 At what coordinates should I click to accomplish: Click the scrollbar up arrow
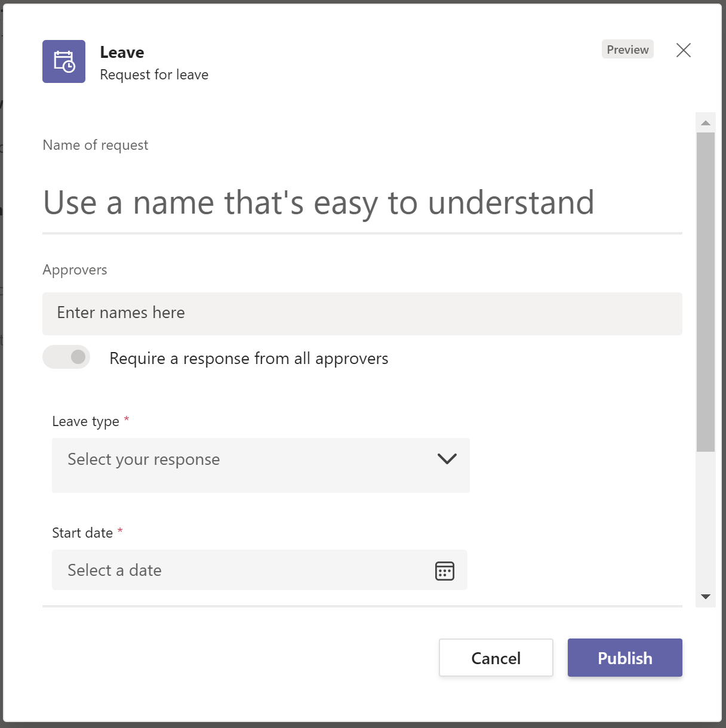pos(705,123)
